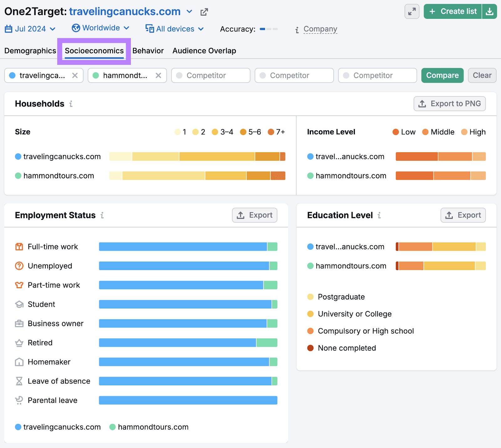The image size is (501, 448).
Task: Remove hammondt... competitor with its X
Action: [158, 76]
